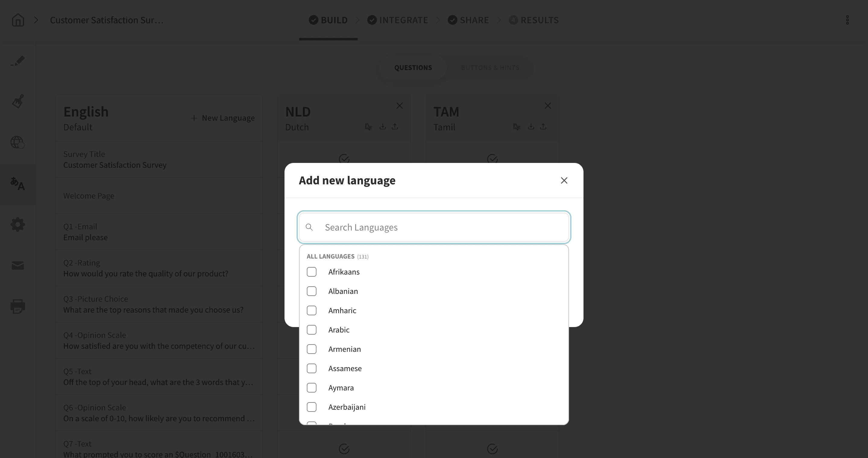
Task: Click the home icon in breadcrumb
Action: pyautogui.click(x=18, y=20)
